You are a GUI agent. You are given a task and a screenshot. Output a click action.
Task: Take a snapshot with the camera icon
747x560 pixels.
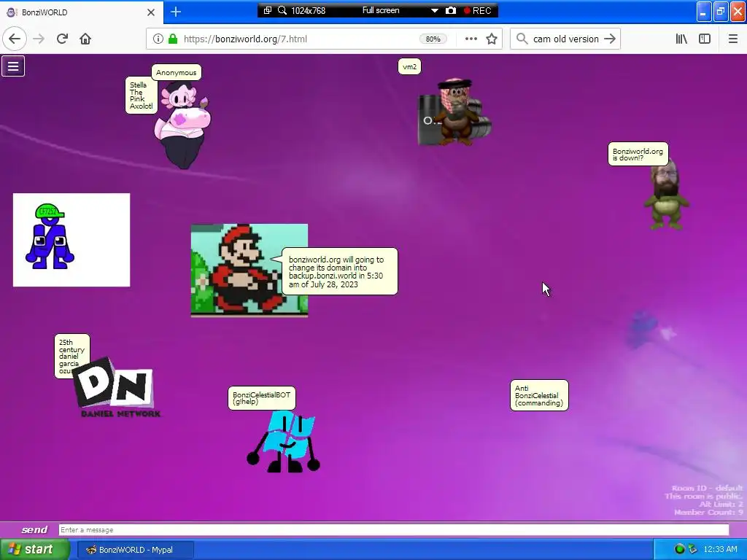451,10
